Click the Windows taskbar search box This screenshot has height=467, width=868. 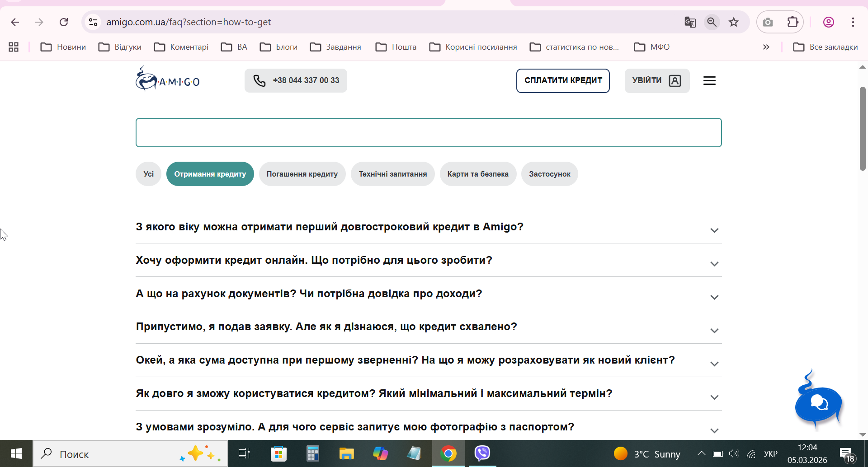(x=130, y=453)
